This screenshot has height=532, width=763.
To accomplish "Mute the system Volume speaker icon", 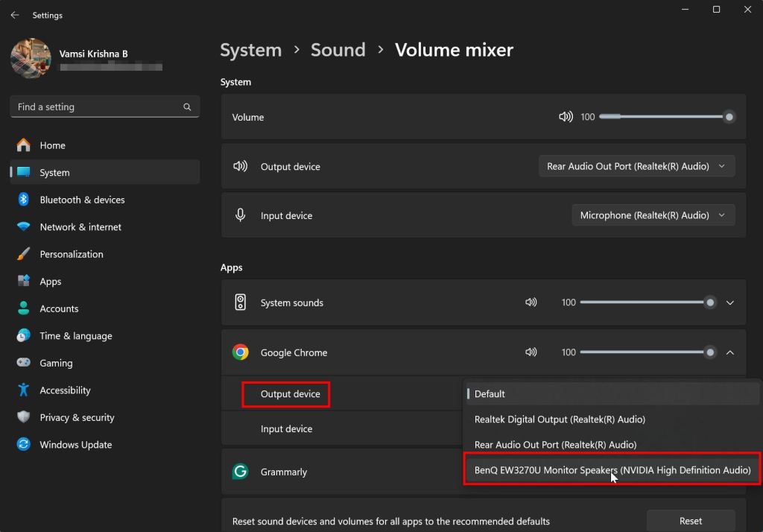I will [566, 117].
